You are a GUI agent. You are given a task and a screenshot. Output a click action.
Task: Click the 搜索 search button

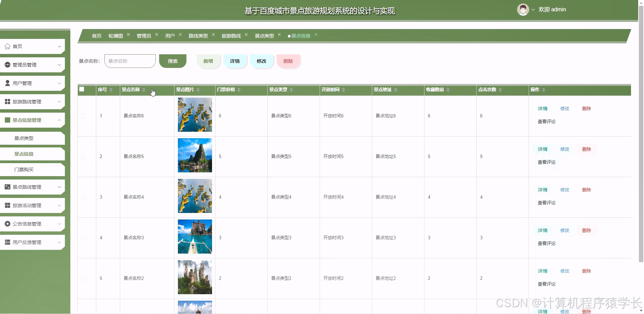pyautogui.click(x=172, y=61)
